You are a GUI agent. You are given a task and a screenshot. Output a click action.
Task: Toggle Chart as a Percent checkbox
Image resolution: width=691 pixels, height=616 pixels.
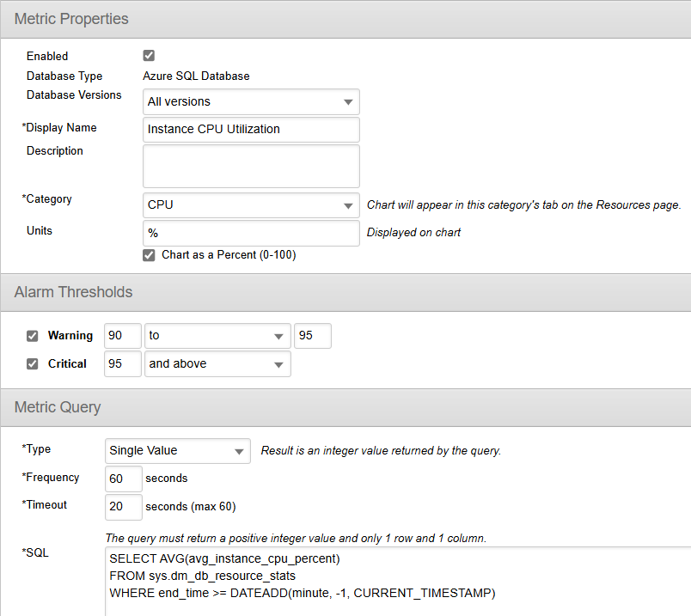pyautogui.click(x=149, y=255)
